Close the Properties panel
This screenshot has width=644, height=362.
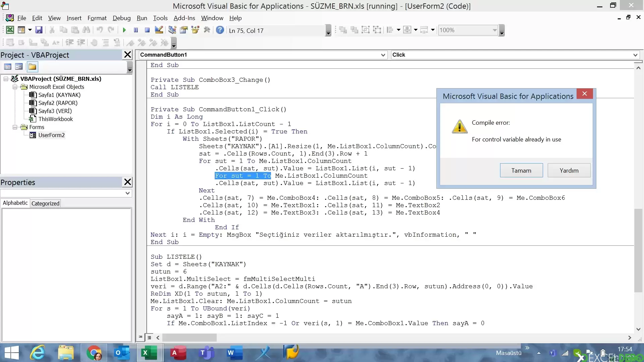click(x=127, y=182)
